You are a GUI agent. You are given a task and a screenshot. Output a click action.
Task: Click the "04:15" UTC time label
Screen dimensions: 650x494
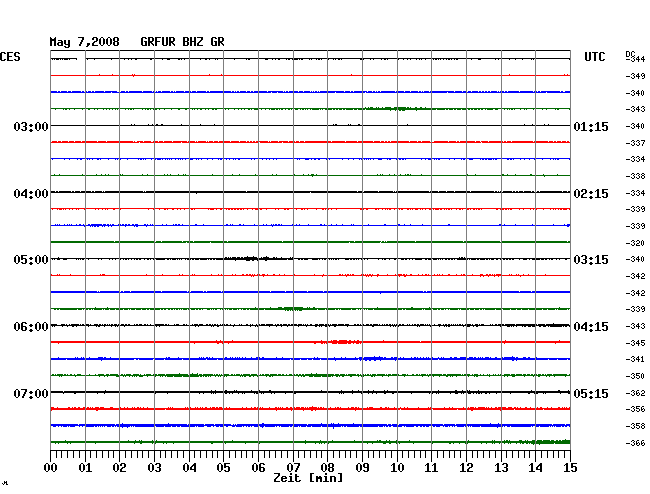pos(591,327)
